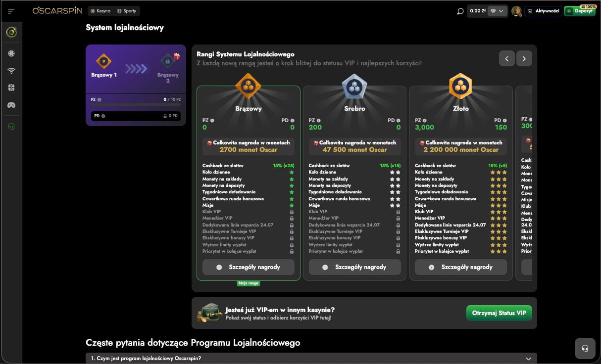Click the magnifying glass search icon
601x364 pixels.
click(x=460, y=11)
